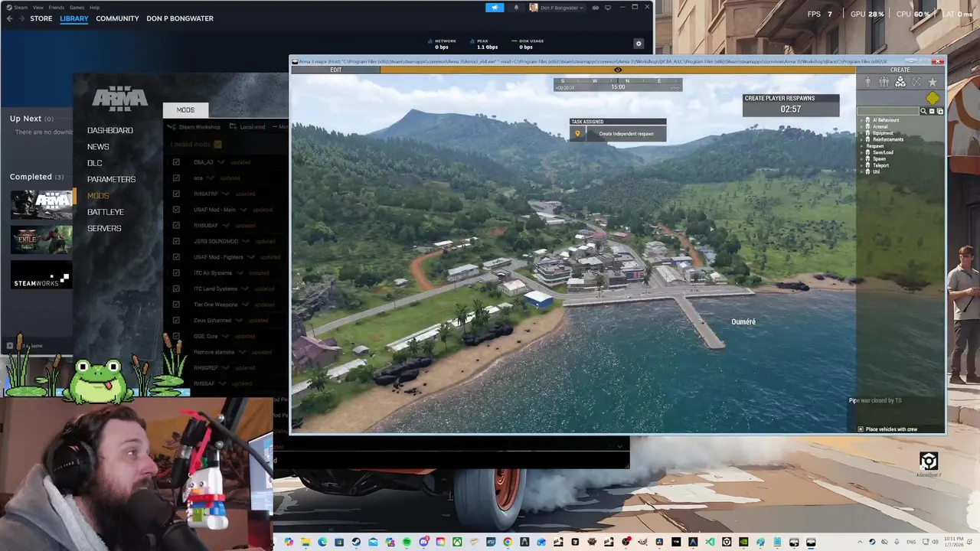Image resolution: width=980 pixels, height=551 pixels.
Task: Select the MODS tab in Arma launcher
Action: point(185,109)
